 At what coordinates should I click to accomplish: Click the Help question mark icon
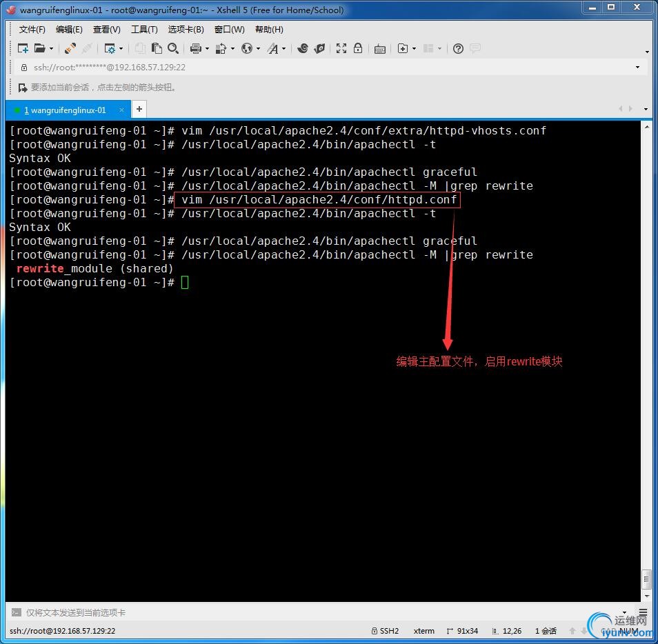(x=458, y=49)
